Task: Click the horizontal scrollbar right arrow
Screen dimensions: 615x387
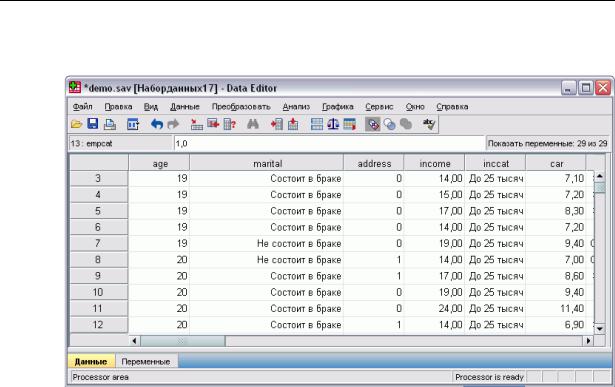Action: (x=588, y=341)
